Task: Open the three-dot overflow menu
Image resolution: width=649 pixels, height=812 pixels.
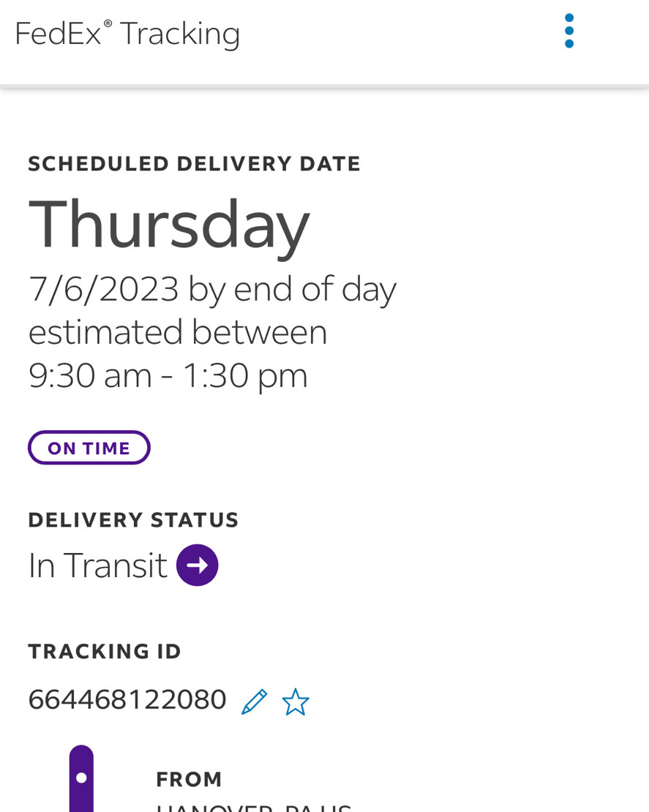Action: tap(569, 31)
